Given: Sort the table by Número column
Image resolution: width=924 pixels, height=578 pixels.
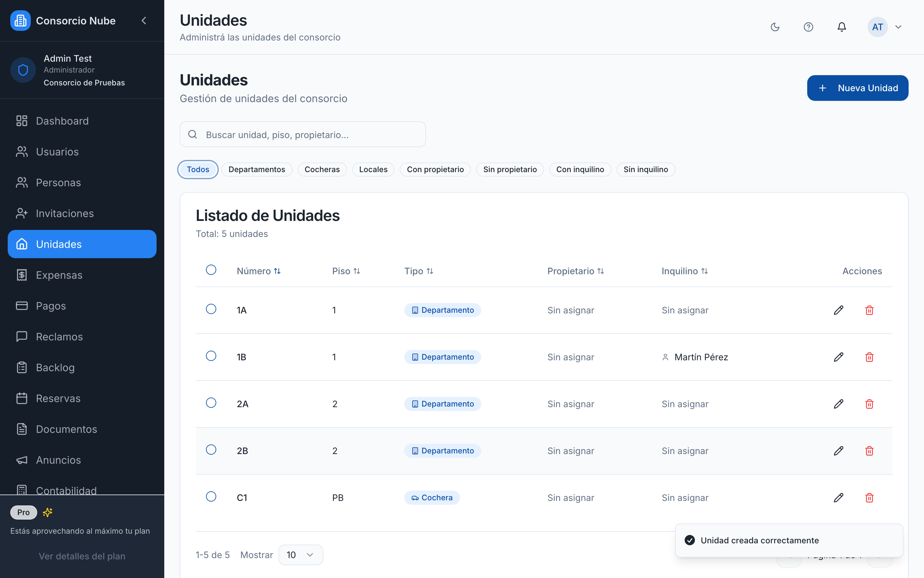Looking at the screenshot, I should tap(259, 271).
